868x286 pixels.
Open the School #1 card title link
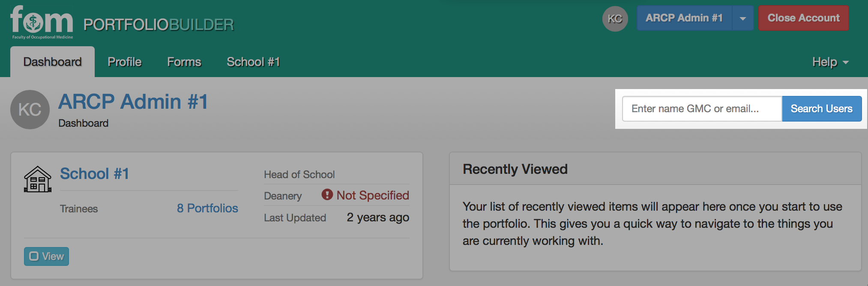94,174
